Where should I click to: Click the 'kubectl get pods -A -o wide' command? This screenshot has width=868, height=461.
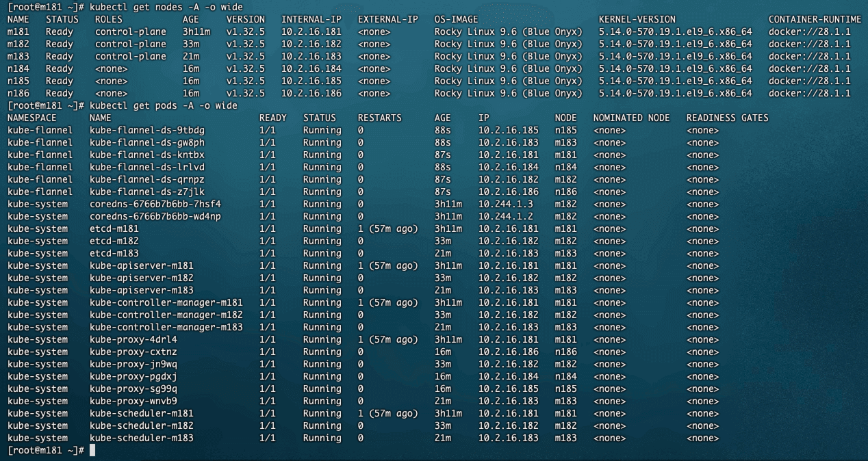pyautogui.click(x=163, y=105)
